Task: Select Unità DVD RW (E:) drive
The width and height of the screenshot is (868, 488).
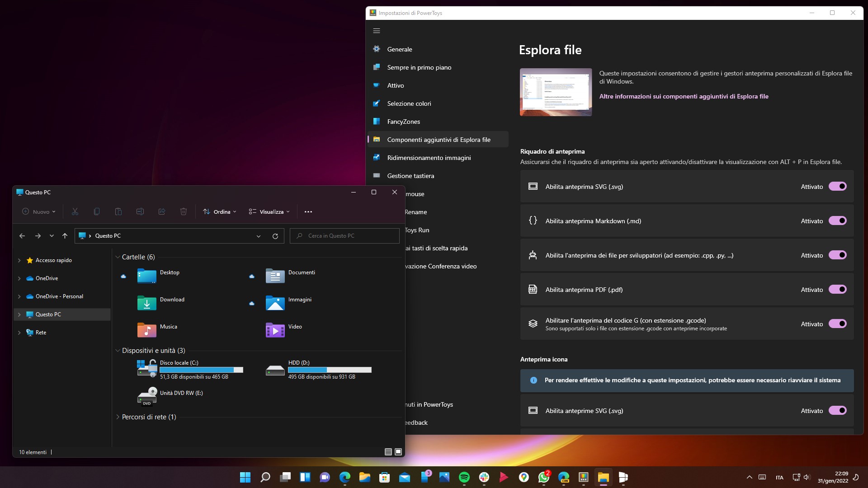Action: coord(170,396)
